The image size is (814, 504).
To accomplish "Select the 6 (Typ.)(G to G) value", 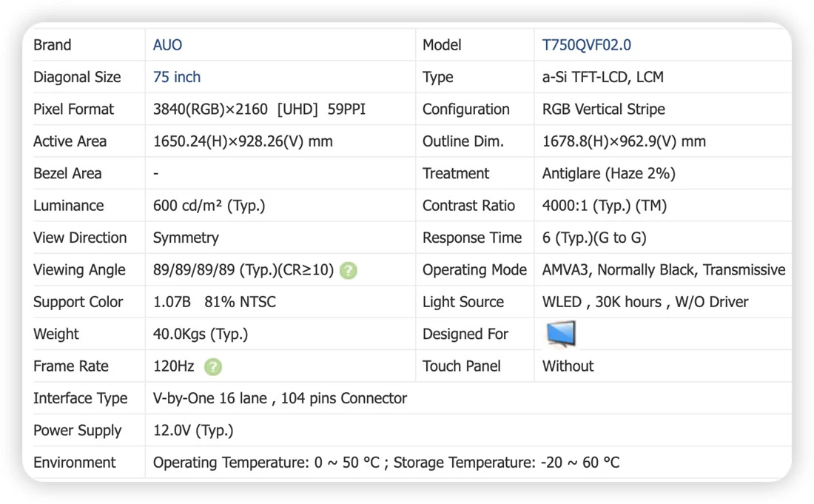I will [x=594, y=238].
